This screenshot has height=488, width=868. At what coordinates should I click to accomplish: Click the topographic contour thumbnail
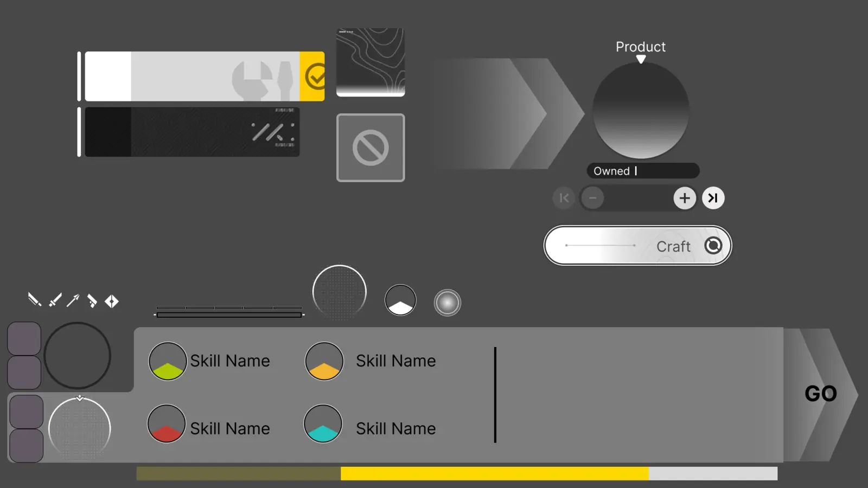[371, 62]
